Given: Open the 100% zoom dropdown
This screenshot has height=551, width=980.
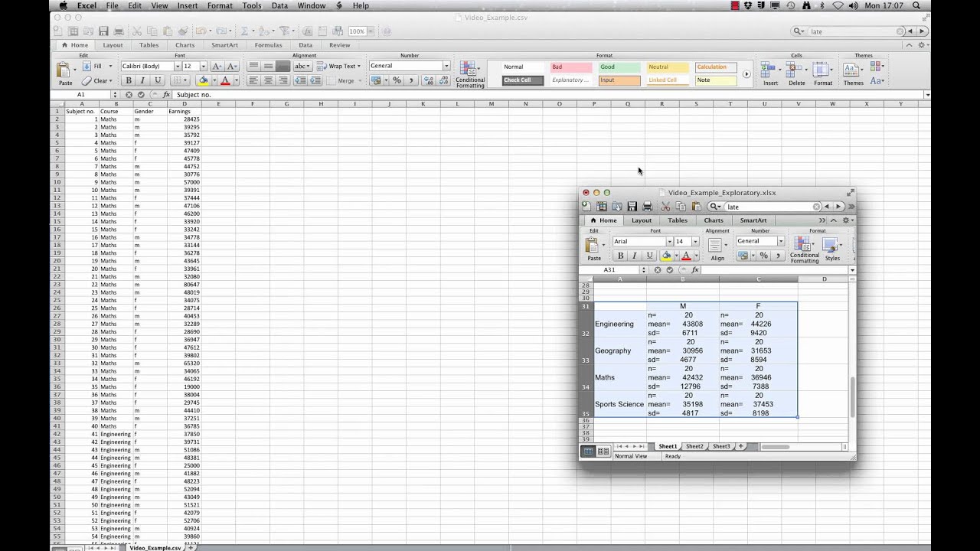Looking at the screenshot, I should tap(371, 31).
